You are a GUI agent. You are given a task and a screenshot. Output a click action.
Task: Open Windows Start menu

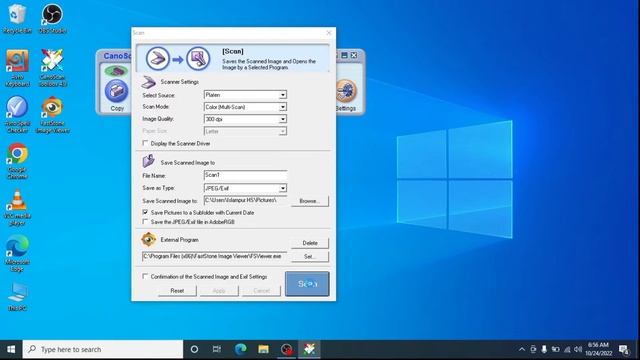11,349
